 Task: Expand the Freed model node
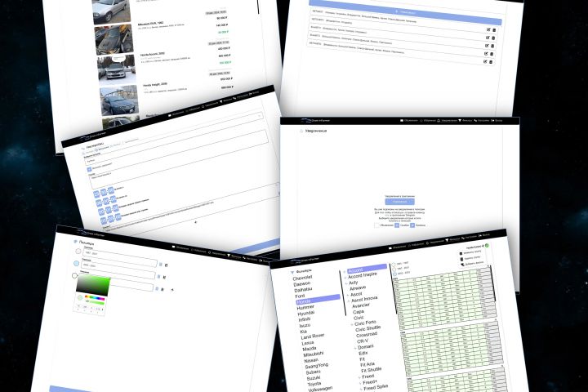[359, 377]
